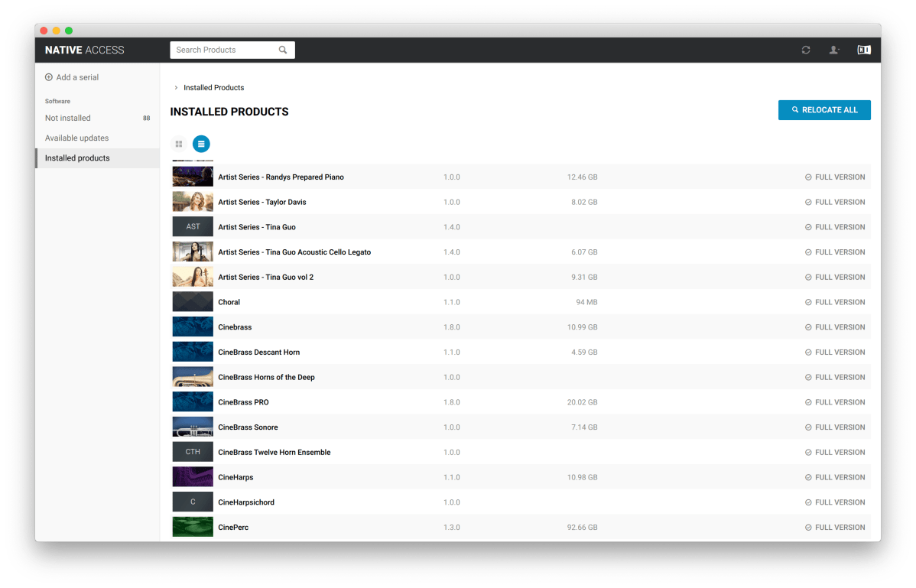The image size is (916, 588).
Task: Click the 94 MB size value
Action: [x=586, y=303]
